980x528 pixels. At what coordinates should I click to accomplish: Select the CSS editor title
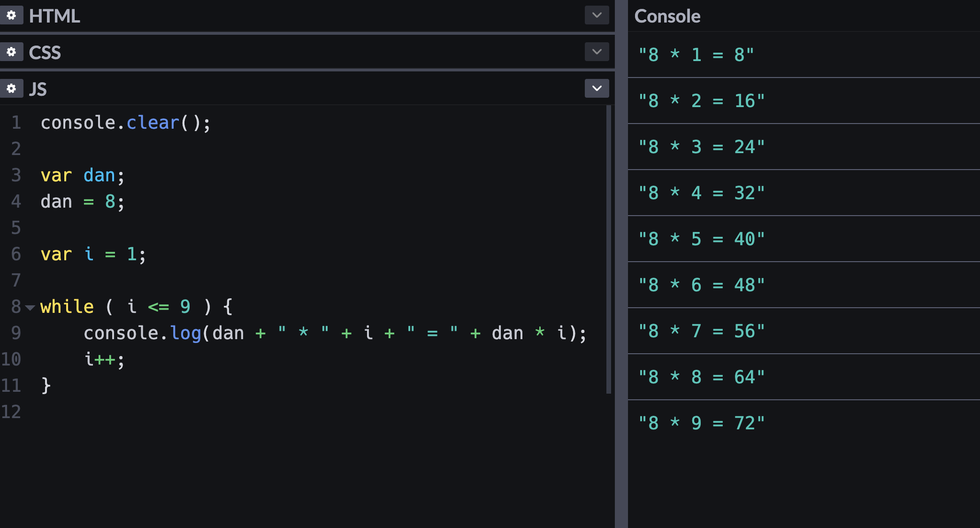[45, 53]
